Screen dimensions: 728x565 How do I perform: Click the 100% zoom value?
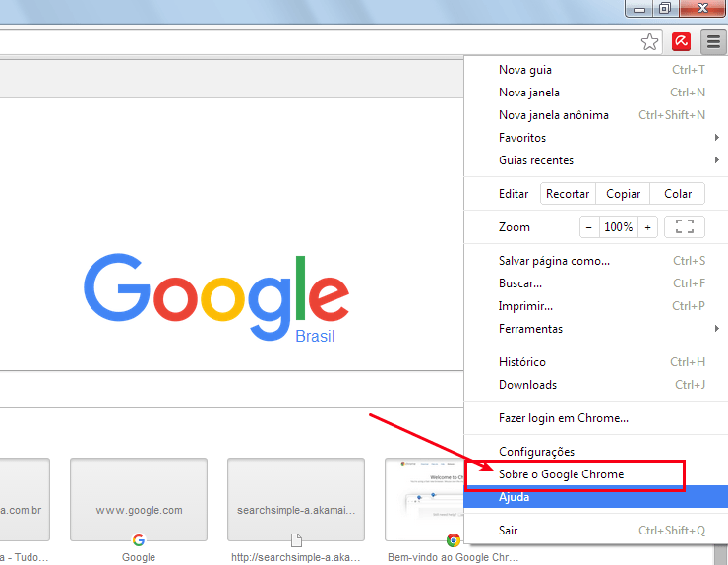pyautogui.click(x=619, y=227)
